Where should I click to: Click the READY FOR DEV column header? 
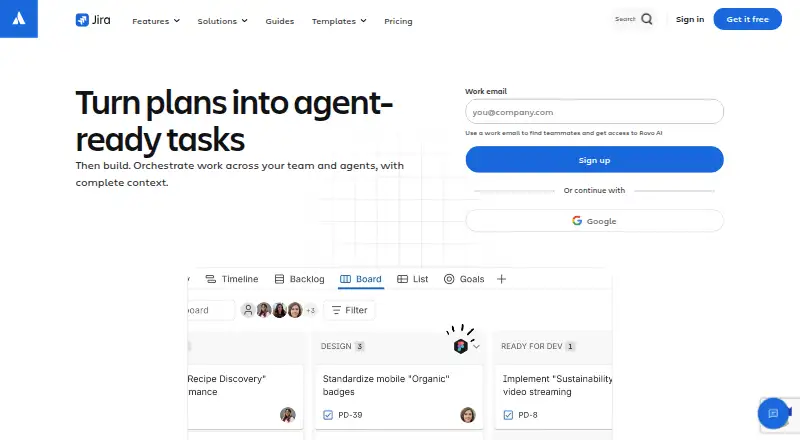532,347
